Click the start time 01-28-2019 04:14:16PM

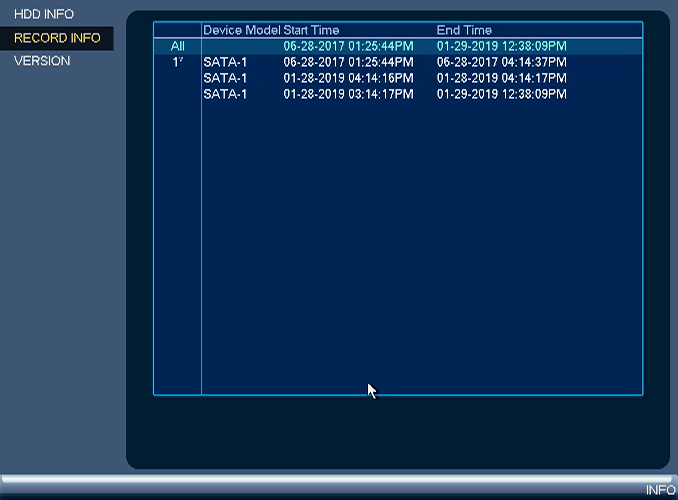tap(348, 78)
